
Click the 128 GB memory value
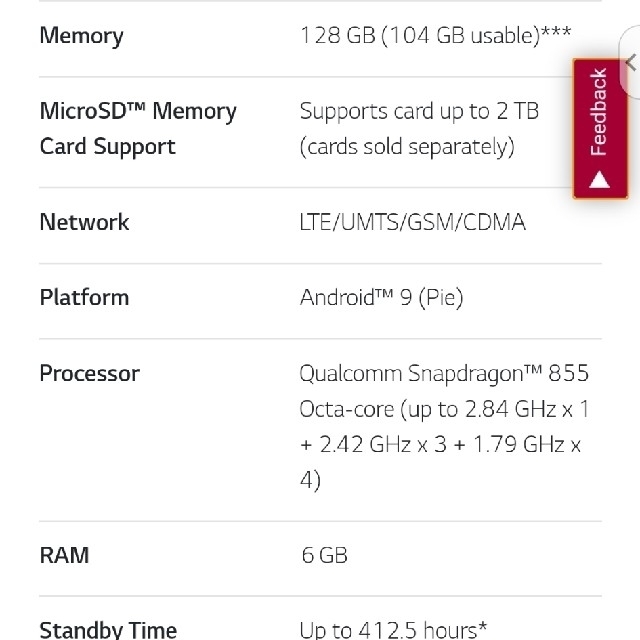pyautogui.click(x=435, y=36)
